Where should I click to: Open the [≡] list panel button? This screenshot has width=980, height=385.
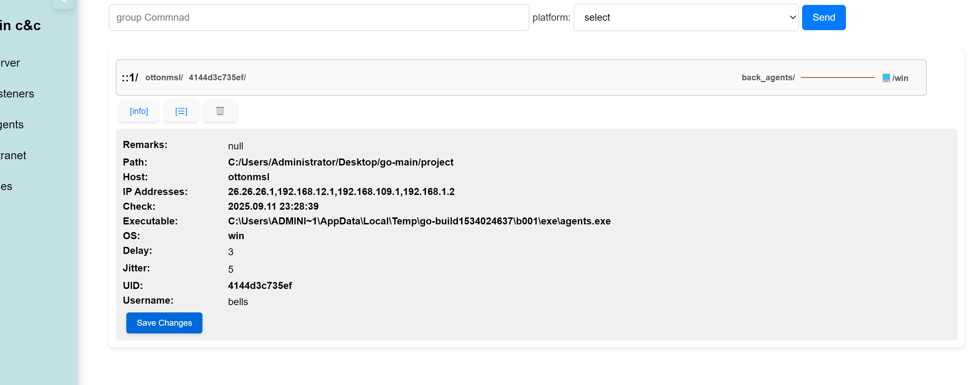click(181, 111)
